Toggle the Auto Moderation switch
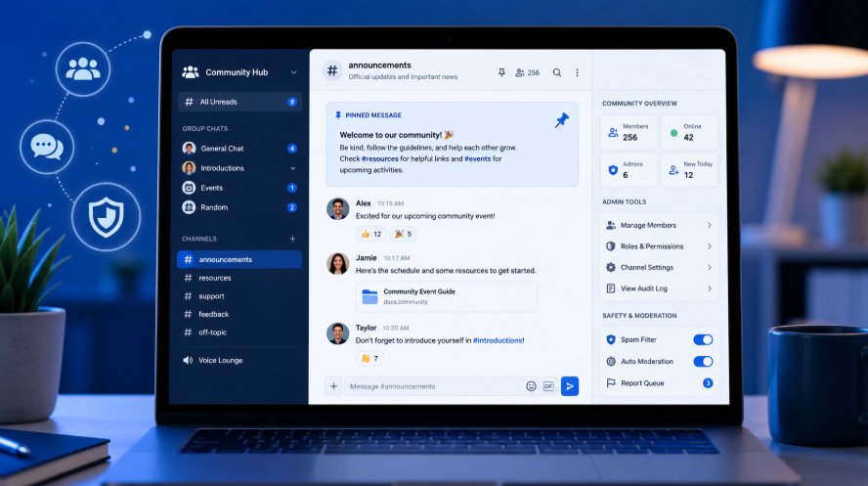 pyautogui.click(x=703, y=362)
